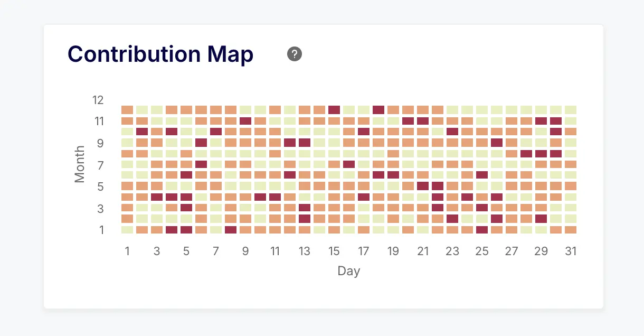This screenshot has height=336, width=644.
Task: Click the cell at Day 16, Month 7
Action: (x=349, y=164)
